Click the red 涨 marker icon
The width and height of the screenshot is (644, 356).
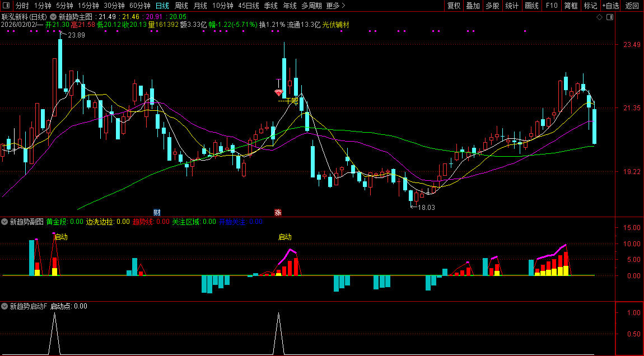pyautogui.click(x=277, y=212)
